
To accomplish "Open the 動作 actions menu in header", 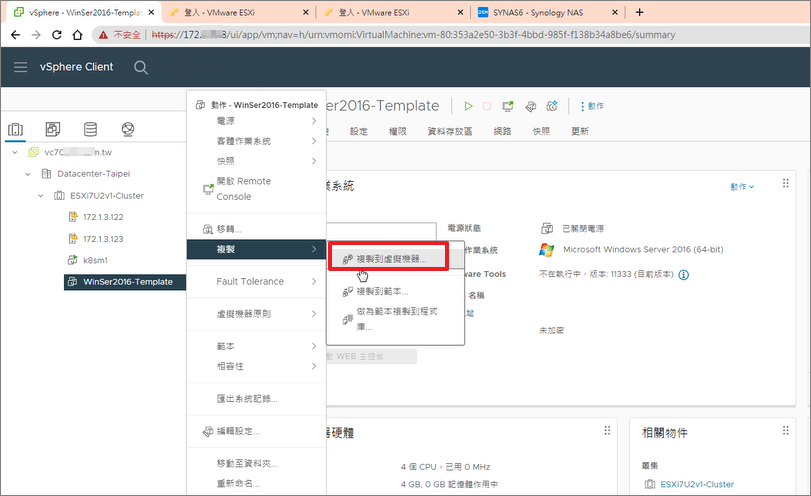I will tap(592, 106).
